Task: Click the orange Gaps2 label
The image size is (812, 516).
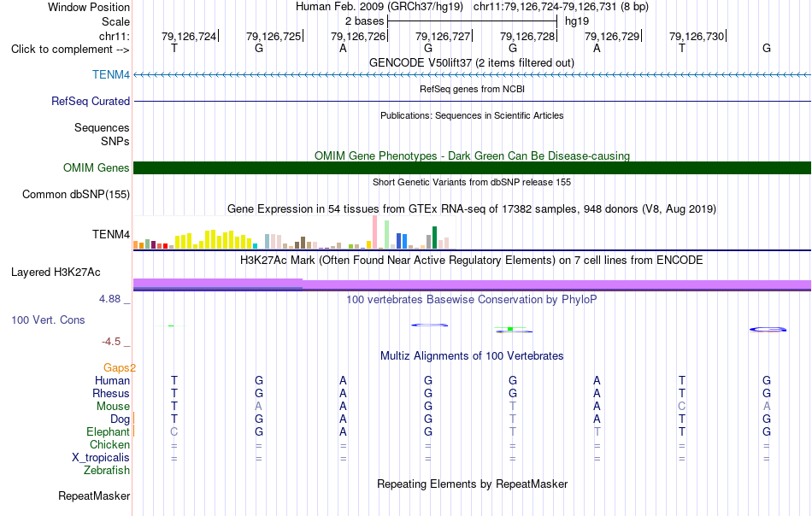Action: pos(119,367)
